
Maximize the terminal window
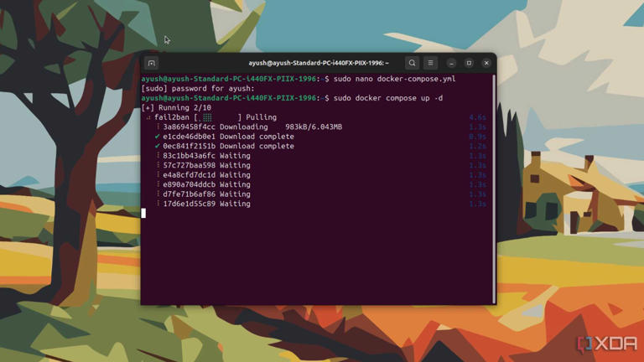pyautogui.click(x=469, y=63)
